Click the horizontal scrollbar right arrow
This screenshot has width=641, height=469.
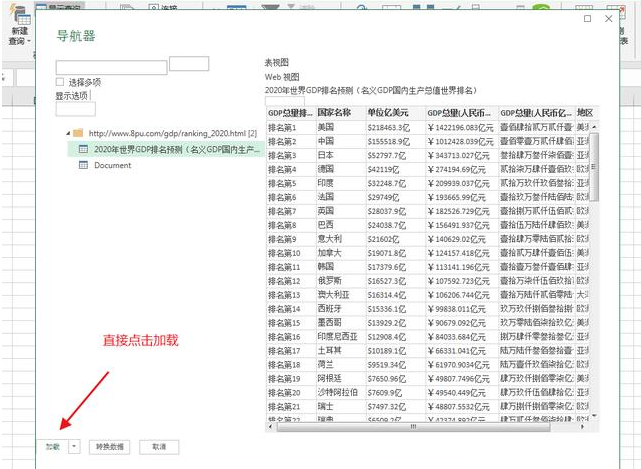point(582,426)
